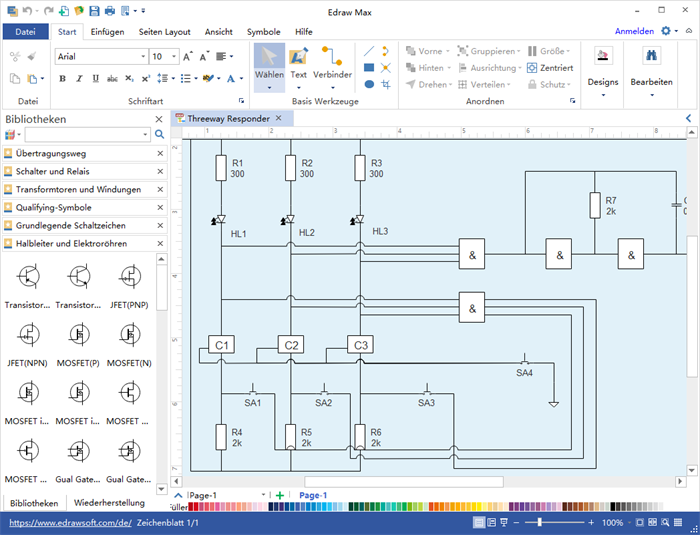Select the ellipse drawing tool

coord(369,85)
